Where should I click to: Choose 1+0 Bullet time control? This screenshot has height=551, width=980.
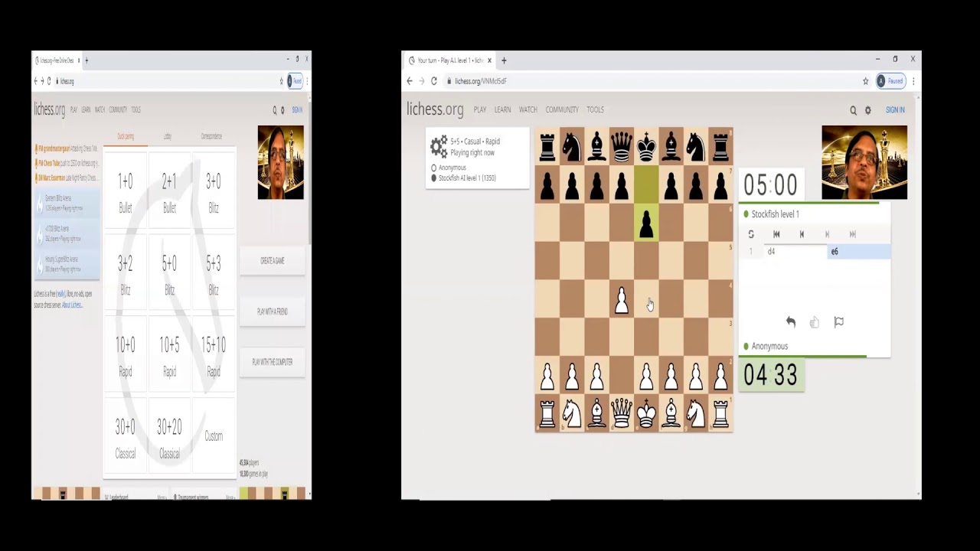[x=126, y=191]
